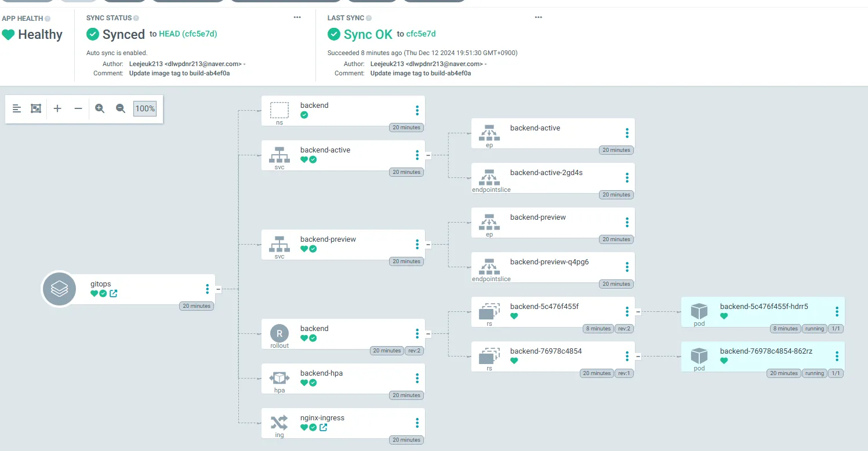Click the rev:2 tag on backend-5c476f455f replicaset
The width and height of the screenshot is (868, 451).
pyautogui.click(x=623, y=329)
